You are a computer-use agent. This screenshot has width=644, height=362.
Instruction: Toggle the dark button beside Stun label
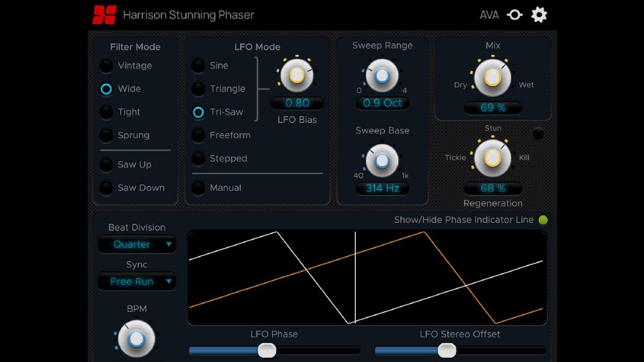[x=538, y=134]
